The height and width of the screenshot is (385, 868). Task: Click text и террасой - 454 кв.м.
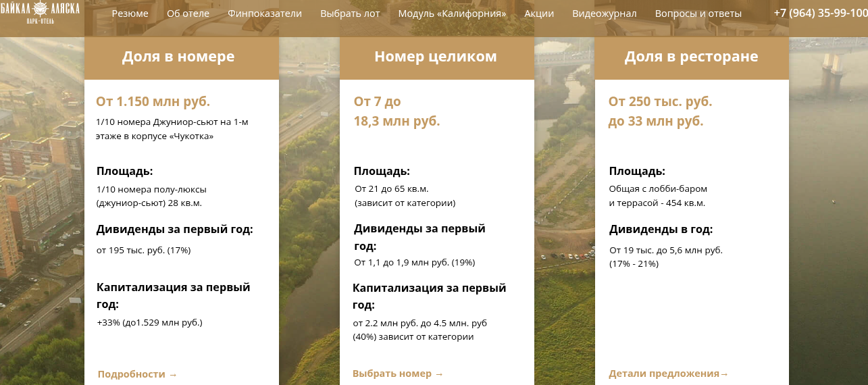pos(657,203)
